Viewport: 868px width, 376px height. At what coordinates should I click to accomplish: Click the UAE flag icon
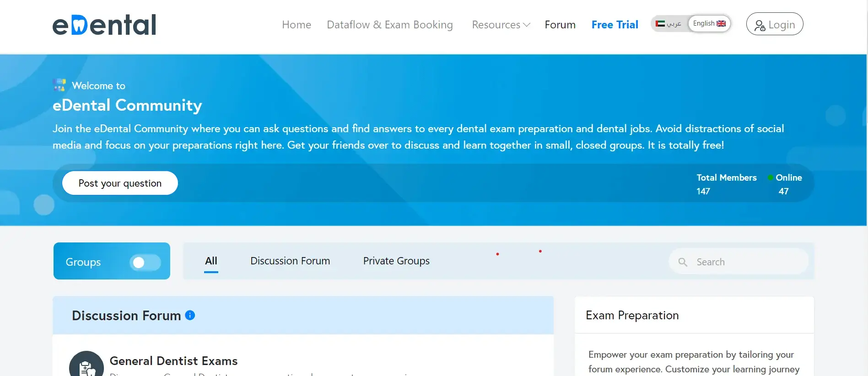coord(660,24)
